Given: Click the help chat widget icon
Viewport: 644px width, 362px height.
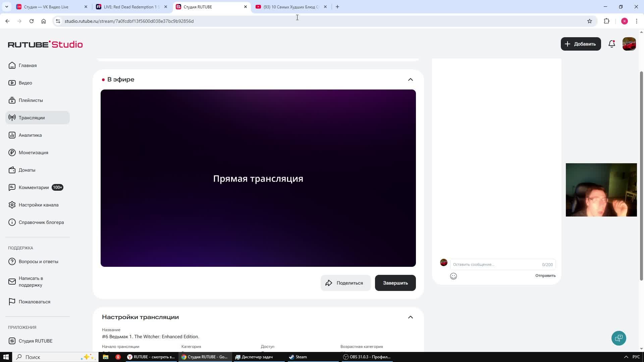Looking at the screenshot, I should (x=619, y=338).
